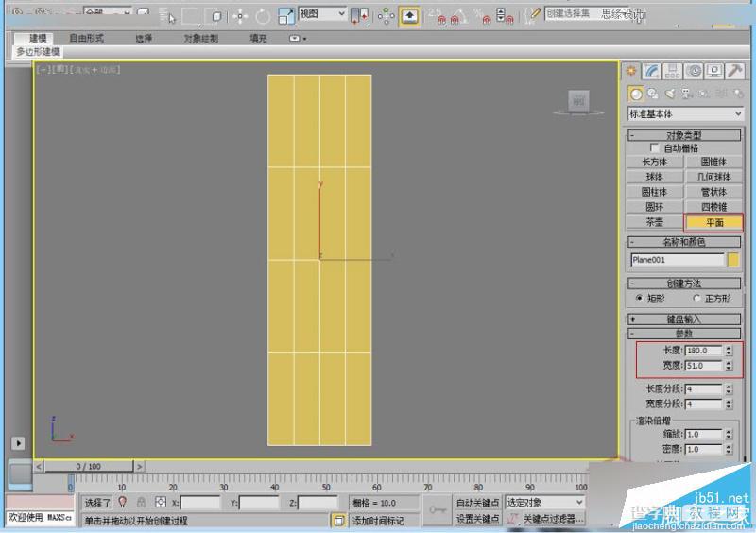The width and height of the screenshot is (756, 533).
Task: Expand the 键盘输入 rollout
Action: pyautogui.click(x=683, y=318)
